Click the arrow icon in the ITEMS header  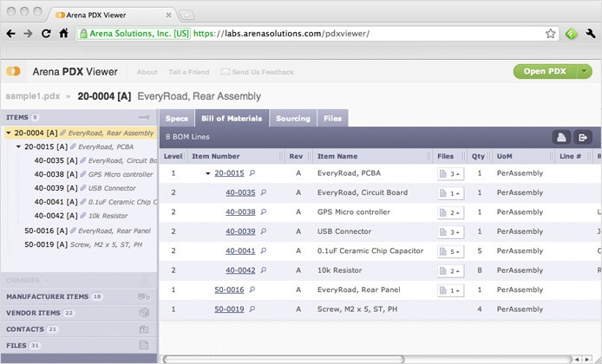coord(144,117)
